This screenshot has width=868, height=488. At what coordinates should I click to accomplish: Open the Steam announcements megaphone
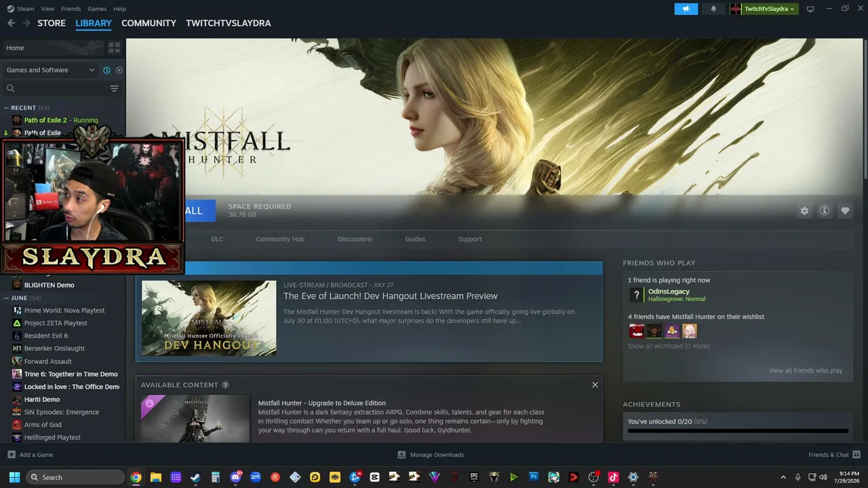pyautogui.click(x=686, y=9)
